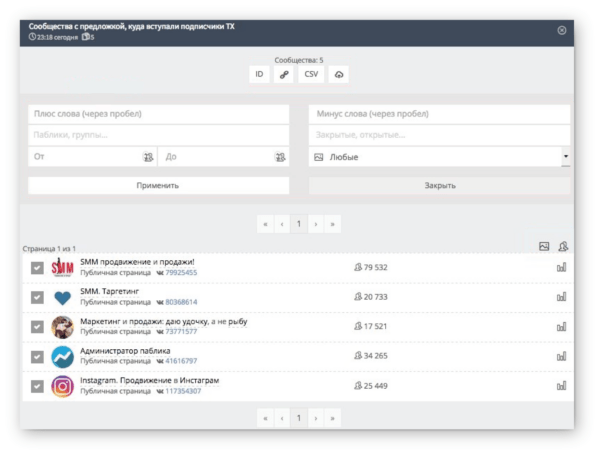
Task: Open stats chart icon for SMM продвижение row
Action: click(561, 267)
